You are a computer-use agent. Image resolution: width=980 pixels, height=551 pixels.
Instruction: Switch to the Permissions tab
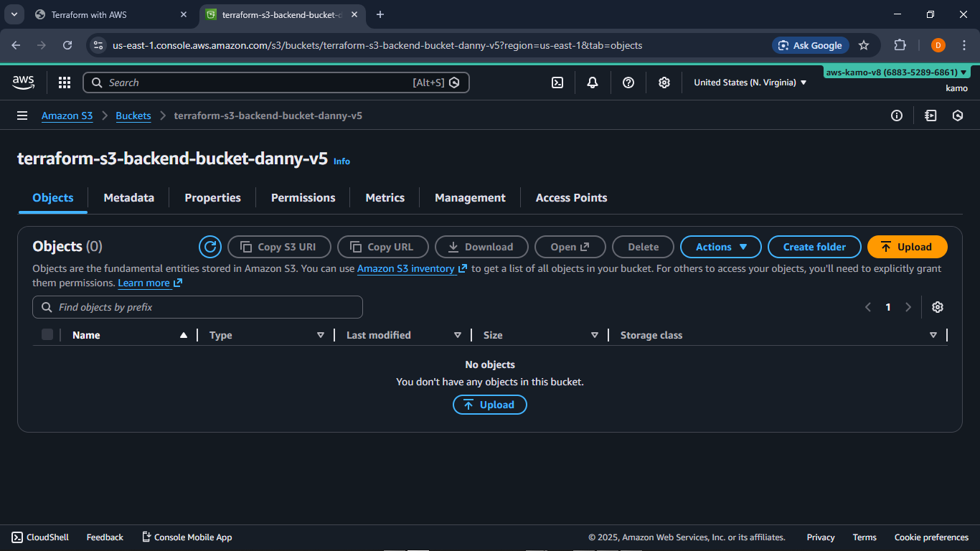pos(303,198)
